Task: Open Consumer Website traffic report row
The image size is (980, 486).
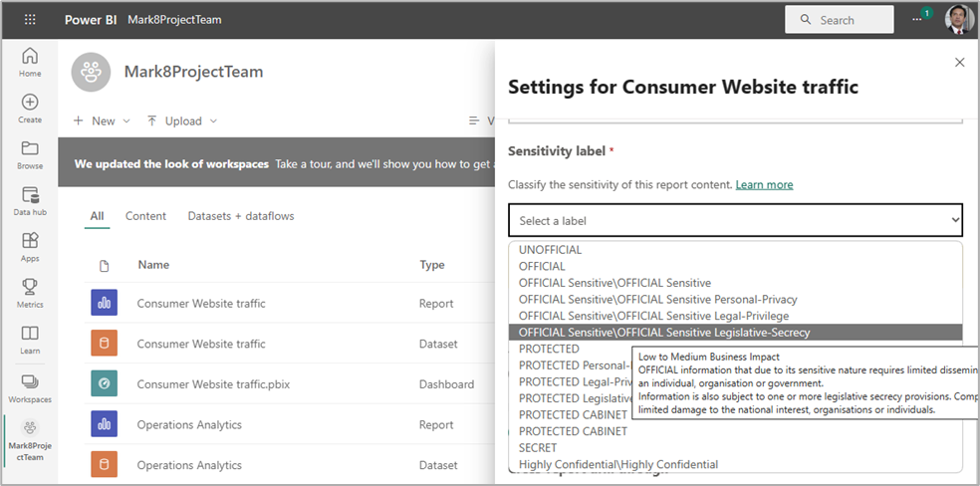Action: tap(201, 304)
